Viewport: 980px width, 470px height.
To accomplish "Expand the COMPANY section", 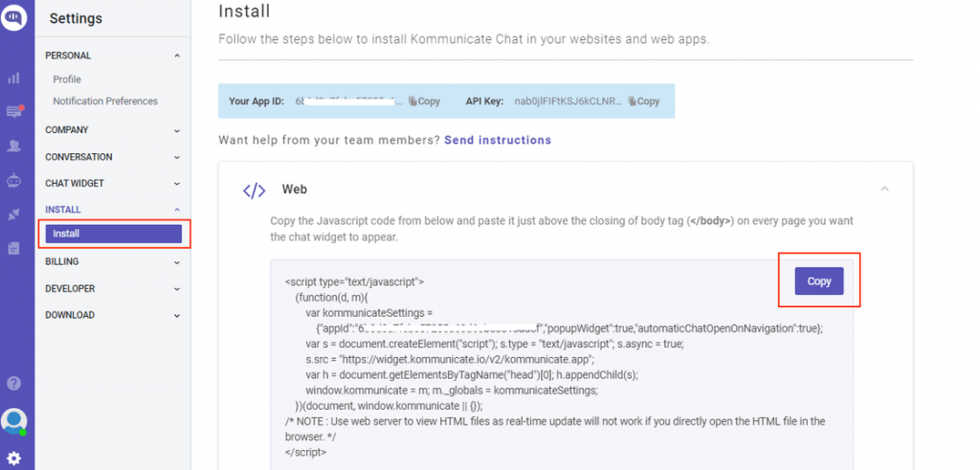I will [x=177, y=130].
